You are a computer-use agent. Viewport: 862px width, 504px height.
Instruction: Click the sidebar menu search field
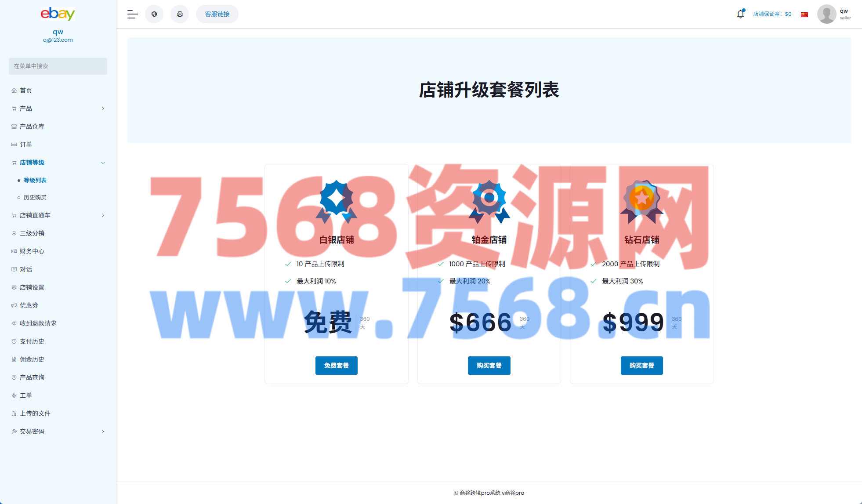(58, 66)
